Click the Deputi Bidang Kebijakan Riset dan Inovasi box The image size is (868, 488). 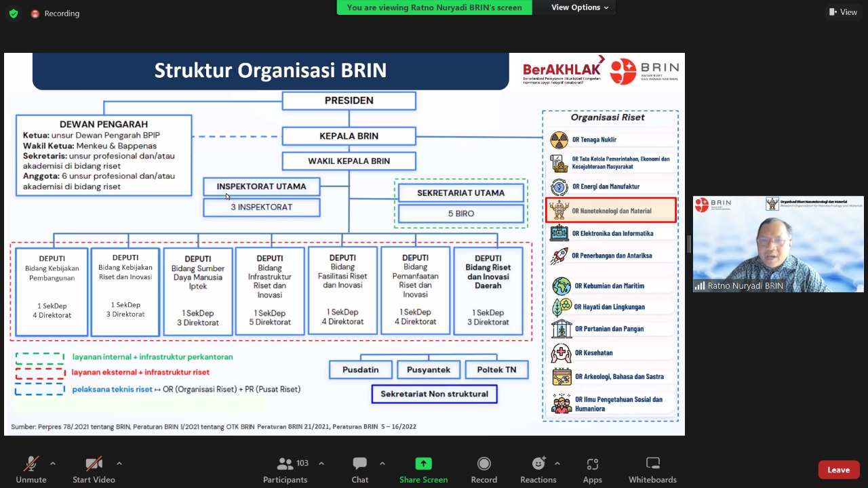coord(125,291)
